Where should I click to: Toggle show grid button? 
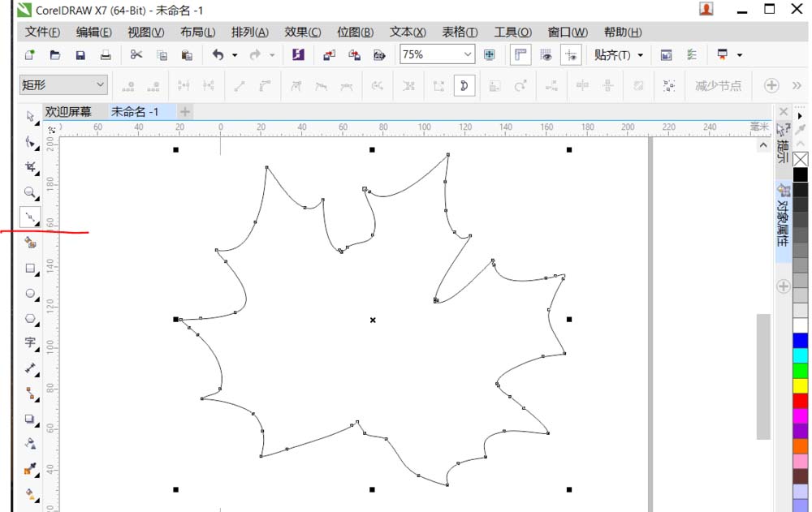tap(546, 55)
